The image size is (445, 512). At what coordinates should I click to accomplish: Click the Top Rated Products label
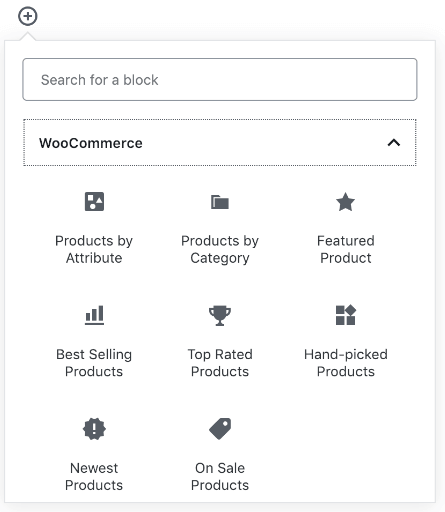[220, 363]
